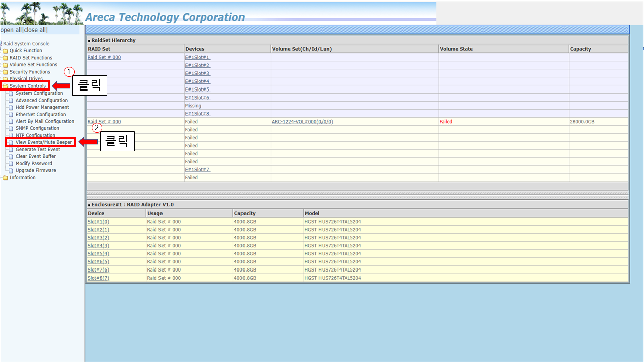The image size is (644, 362).
Task: Click the Information folder icon
Action: [5, 178]
